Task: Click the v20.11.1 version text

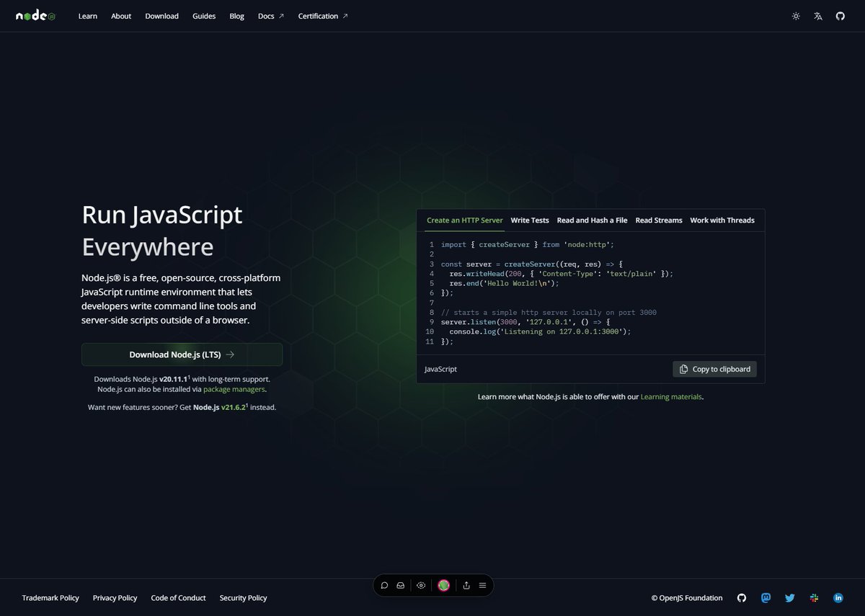Action: coord(174,378)
